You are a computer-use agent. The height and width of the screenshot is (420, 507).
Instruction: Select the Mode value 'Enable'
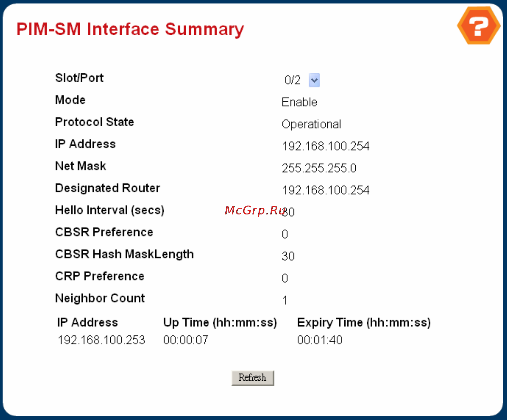[299, 102]
